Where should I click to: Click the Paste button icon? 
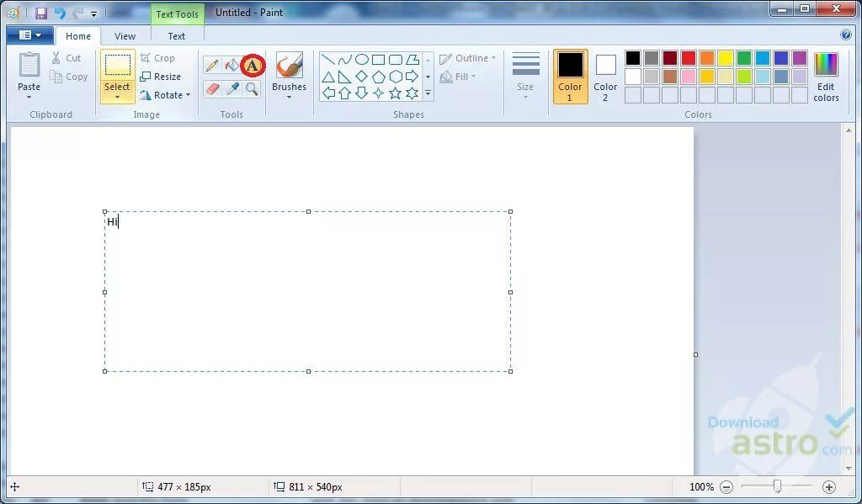coord(29,65)
